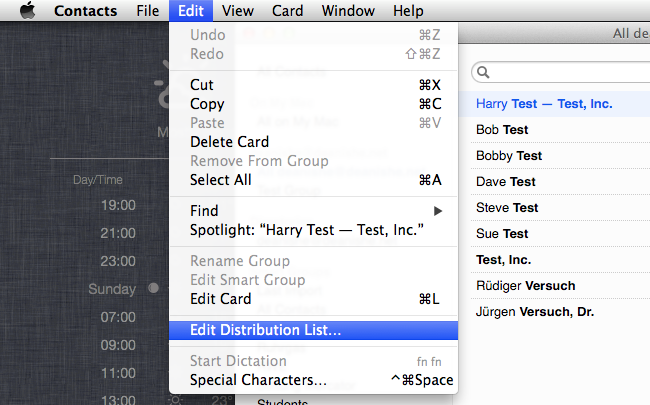Click the 19:00 time entry

(118, 205)
